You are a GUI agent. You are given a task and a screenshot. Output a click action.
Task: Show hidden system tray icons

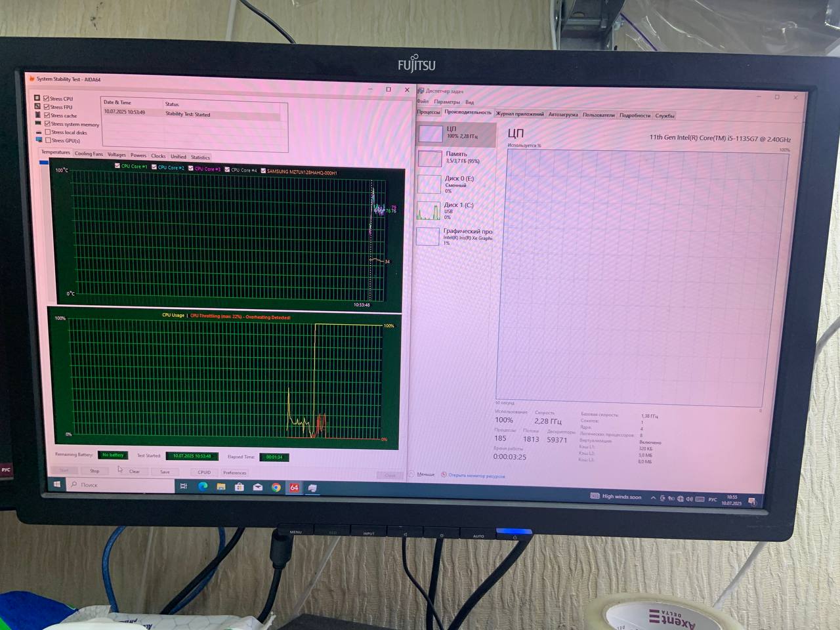click(x=653, y=498)
